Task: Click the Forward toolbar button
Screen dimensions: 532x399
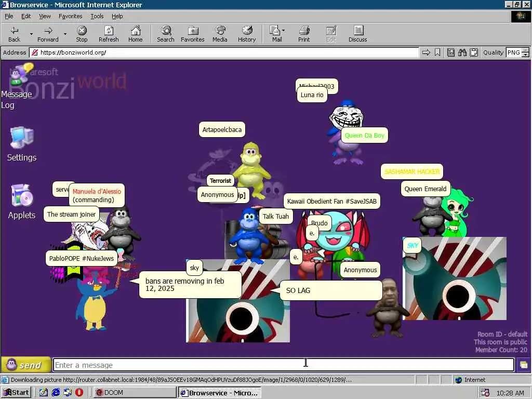Action: pyautogui.click(x=48, y=34)
